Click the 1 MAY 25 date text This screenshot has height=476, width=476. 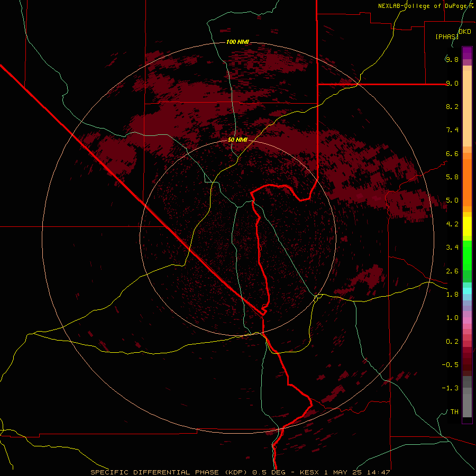(343, 472)
